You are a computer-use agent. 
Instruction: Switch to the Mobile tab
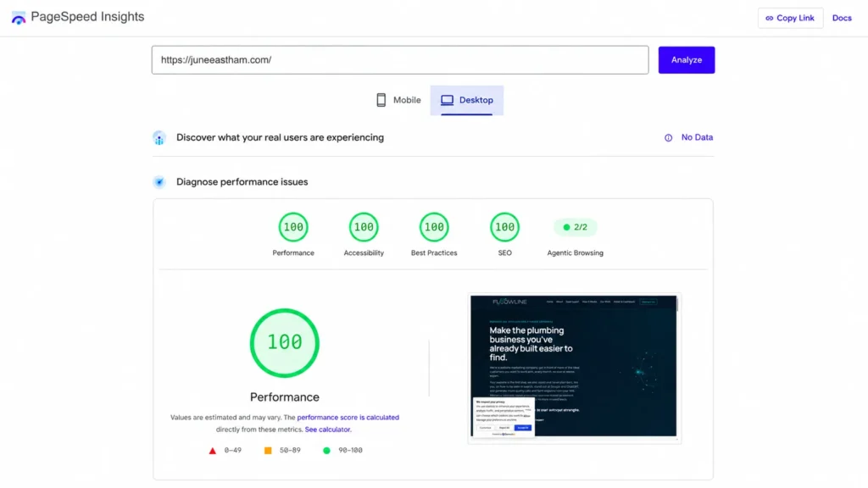pyautogui.click(x=398, y=100)
